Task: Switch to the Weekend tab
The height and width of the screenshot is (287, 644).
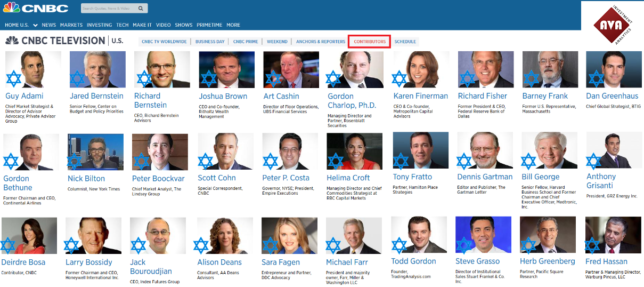Action: click(x=277, y=42)
